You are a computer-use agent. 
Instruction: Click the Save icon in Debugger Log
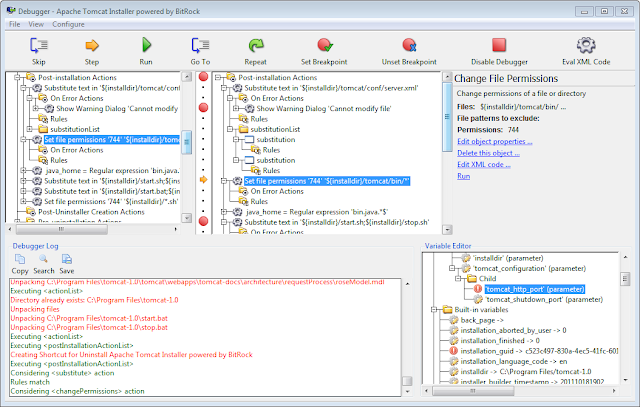click(67, 259)
